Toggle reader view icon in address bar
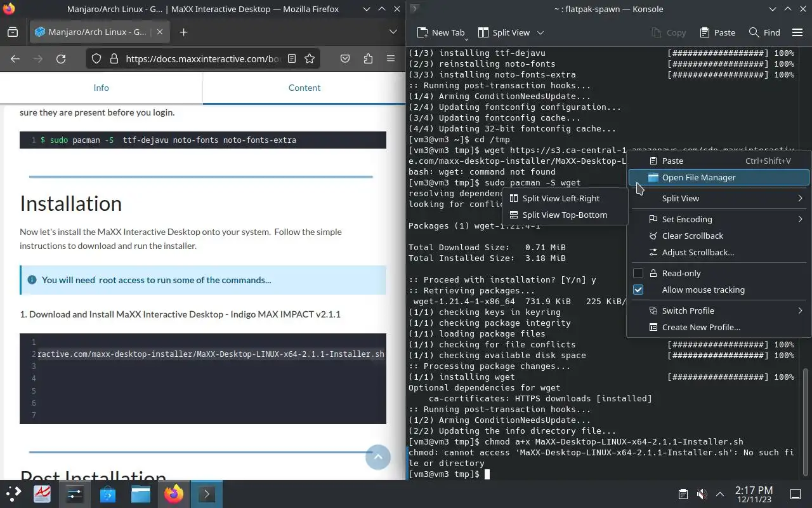812x508 pixels. 292,58
